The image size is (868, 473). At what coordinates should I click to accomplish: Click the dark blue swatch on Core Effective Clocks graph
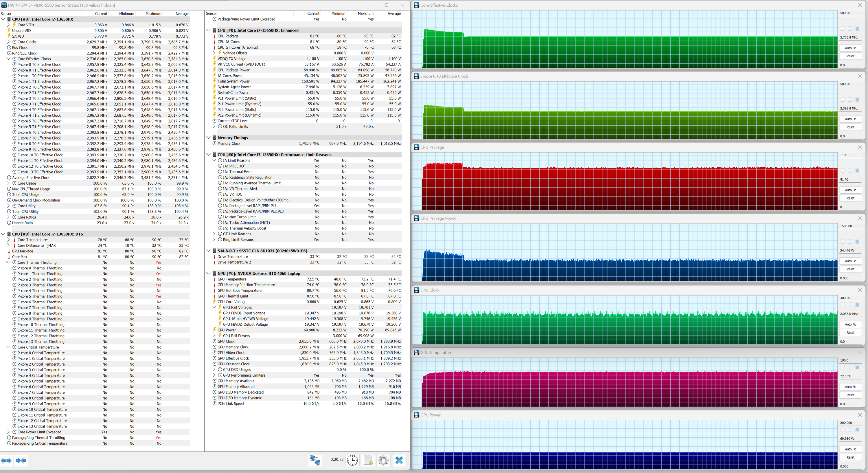[x=857, y=28]
